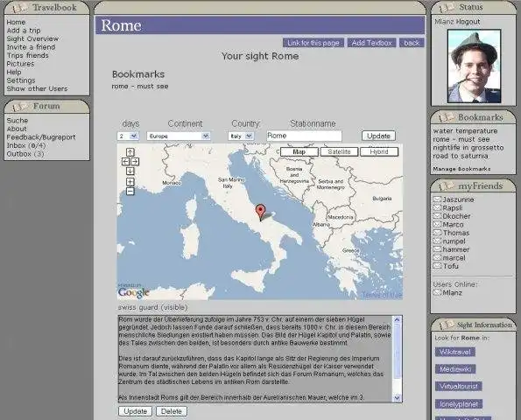Select Show other Users
The width and height of the screenshot is (521, 420).
click(x=37, y=88)
